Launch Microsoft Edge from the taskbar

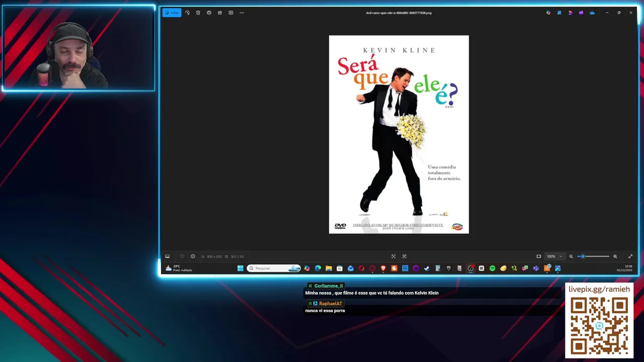click(x=317, y=268)
